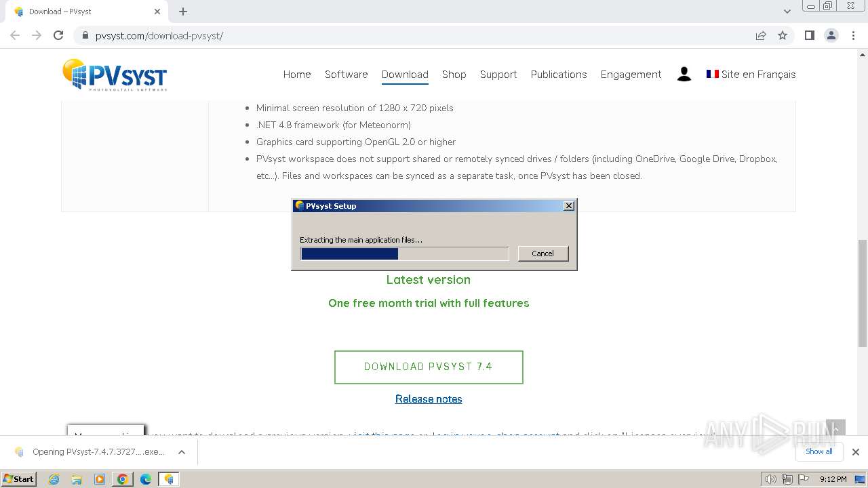
Task: Bookmark this page with the star icon
Action: [x=783, y=35]
